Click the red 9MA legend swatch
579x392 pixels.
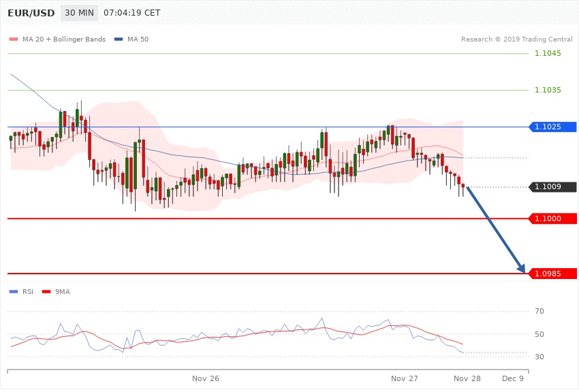(47, 292)
